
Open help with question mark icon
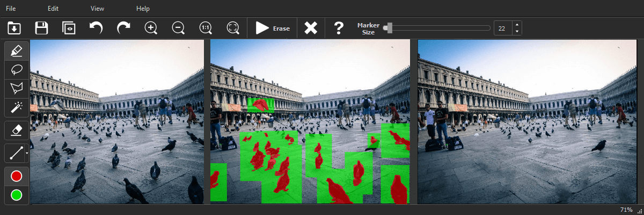(339, 28)
